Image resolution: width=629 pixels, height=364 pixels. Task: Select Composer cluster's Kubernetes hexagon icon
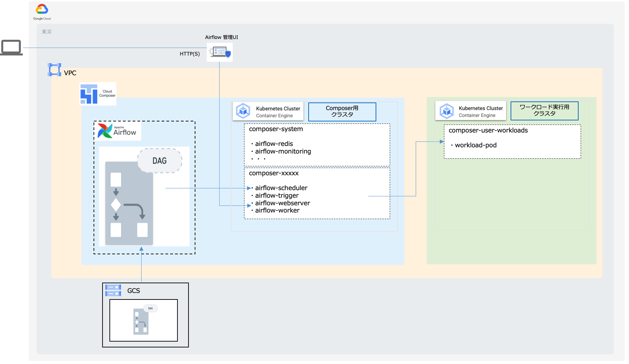243,111
